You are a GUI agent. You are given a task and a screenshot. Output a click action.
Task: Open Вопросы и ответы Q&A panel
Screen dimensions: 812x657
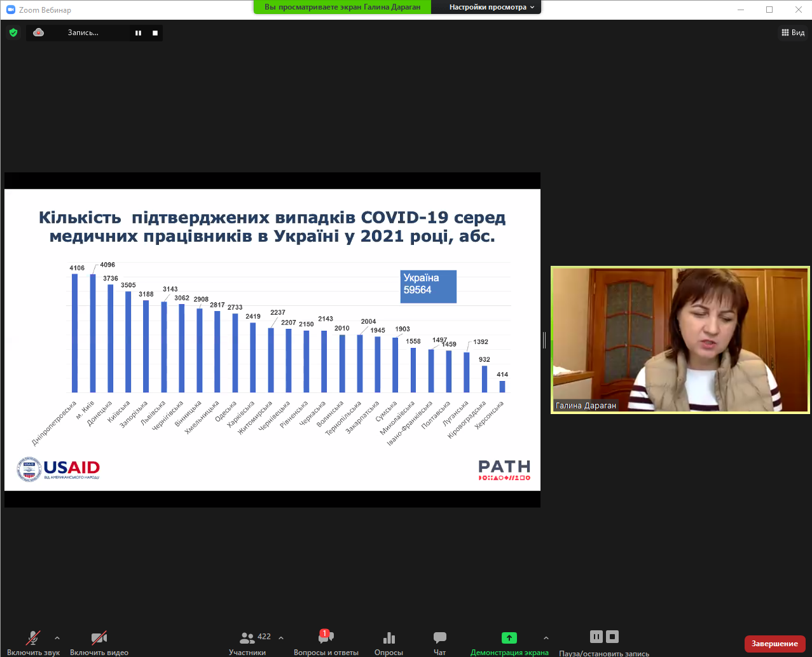[x=326, y=638]
